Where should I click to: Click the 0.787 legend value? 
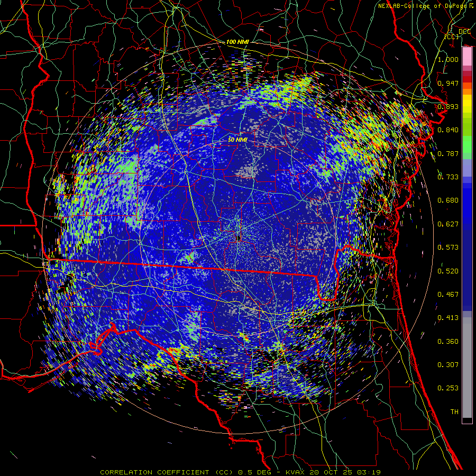tap(448, 153)
